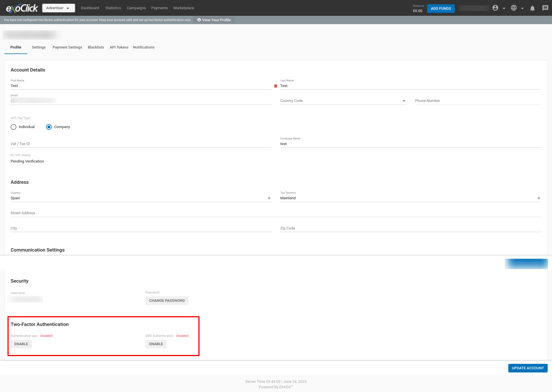Navigate to the Marketplace menu
The height and width of the screenshot is (392, 552).
[x=183, y=8]
